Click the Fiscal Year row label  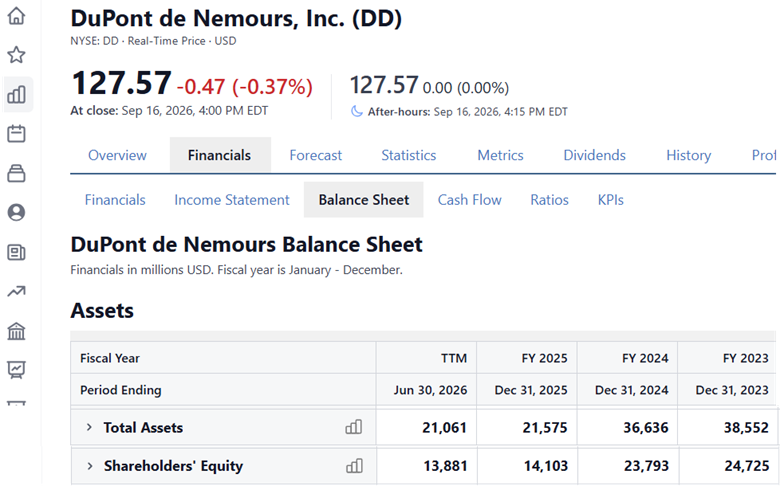[110, 358]
